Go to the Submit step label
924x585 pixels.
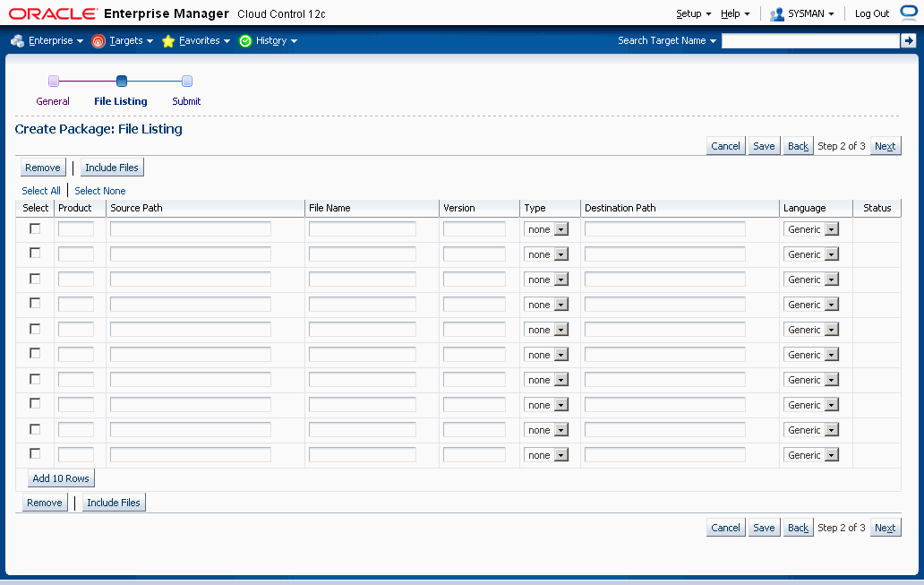point(186,101)
